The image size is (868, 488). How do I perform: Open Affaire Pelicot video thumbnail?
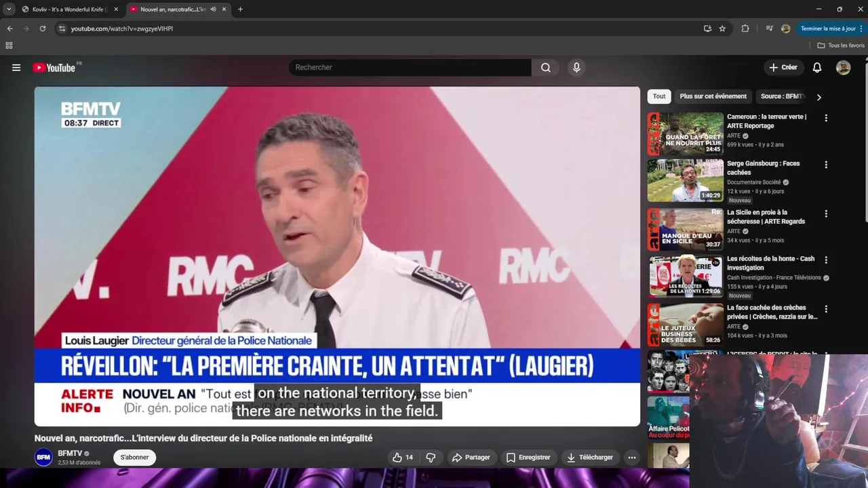[668, 418]
